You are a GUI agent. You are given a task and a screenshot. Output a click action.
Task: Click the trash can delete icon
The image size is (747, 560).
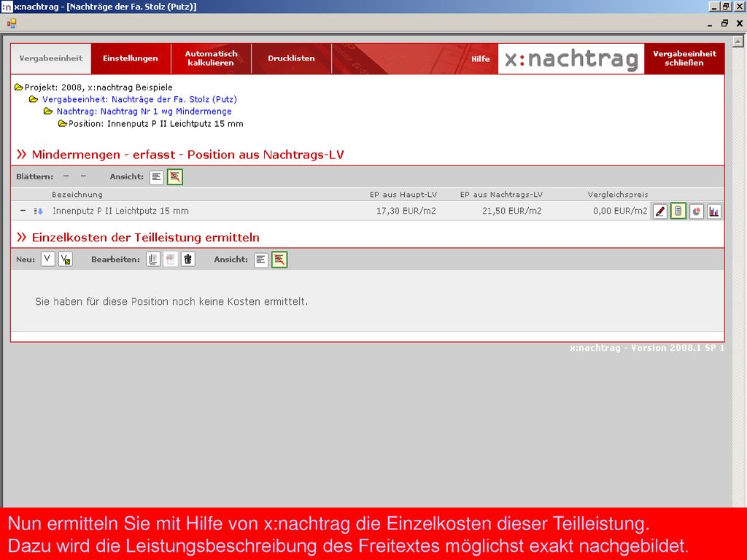pos(188,260)
